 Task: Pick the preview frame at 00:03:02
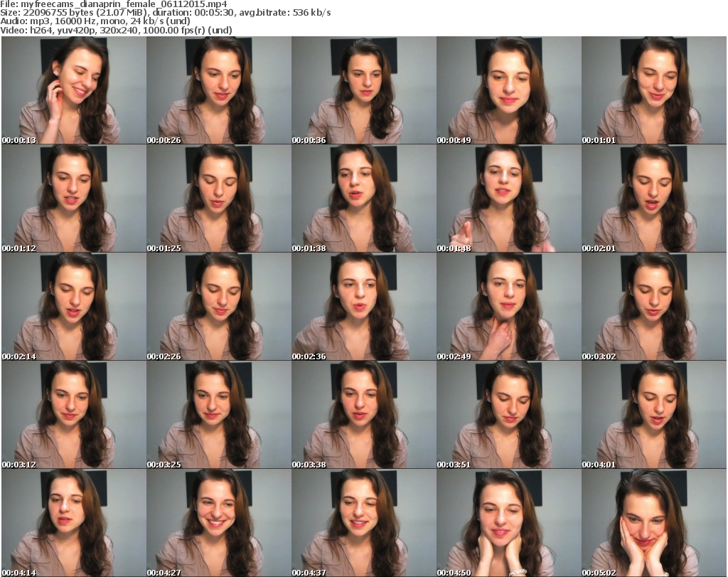coord(654,307)
